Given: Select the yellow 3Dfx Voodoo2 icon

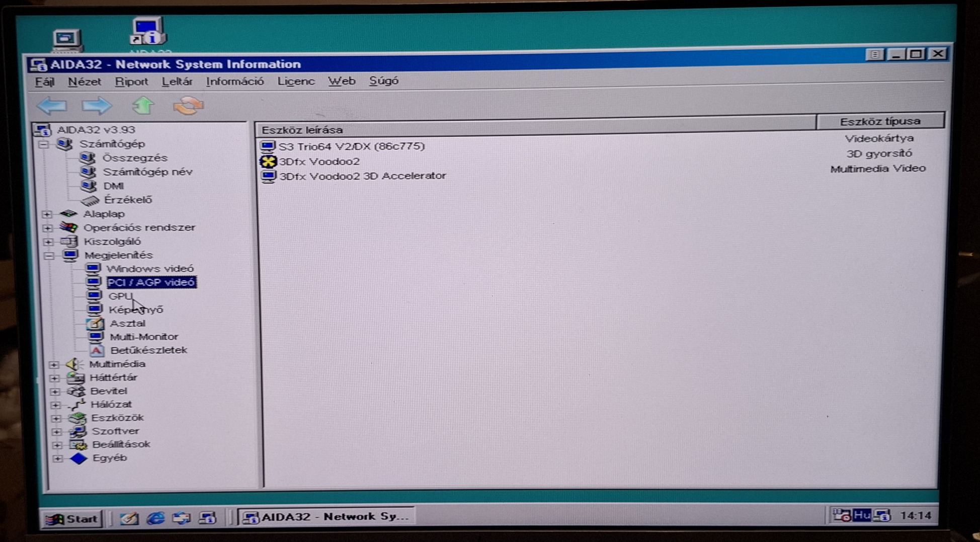Looking at the screenshot, I should (x=268, y=162).
